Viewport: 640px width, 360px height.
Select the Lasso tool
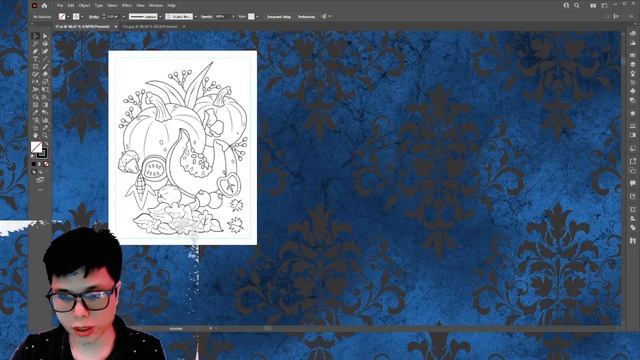point(45,43)
